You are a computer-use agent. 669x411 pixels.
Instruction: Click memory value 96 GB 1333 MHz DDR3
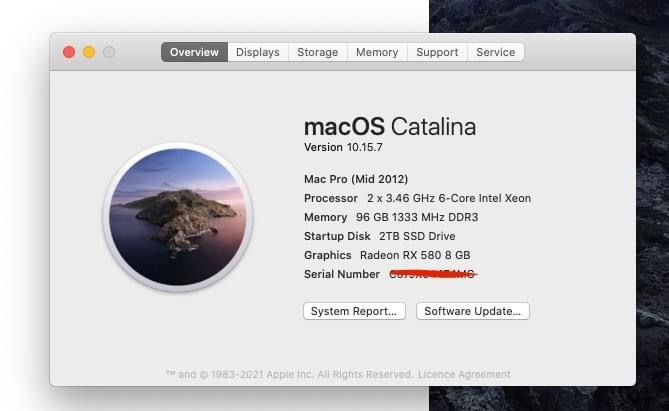(x=417, y=217)
